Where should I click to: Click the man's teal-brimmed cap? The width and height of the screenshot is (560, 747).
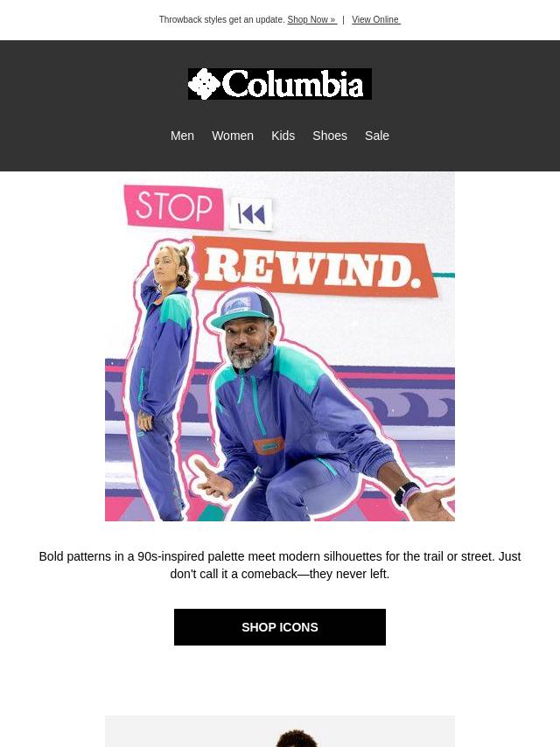pos(242,311)
